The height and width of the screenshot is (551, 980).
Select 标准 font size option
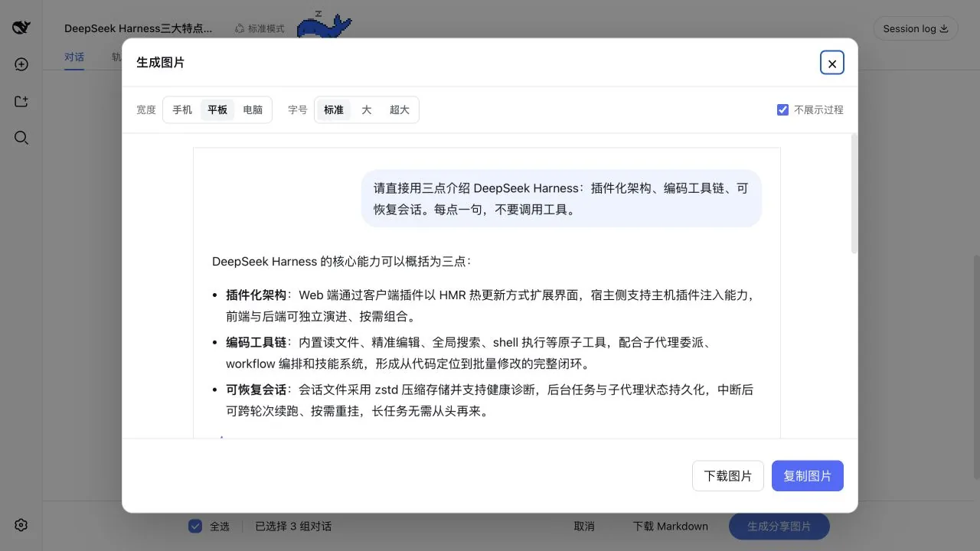334,109
